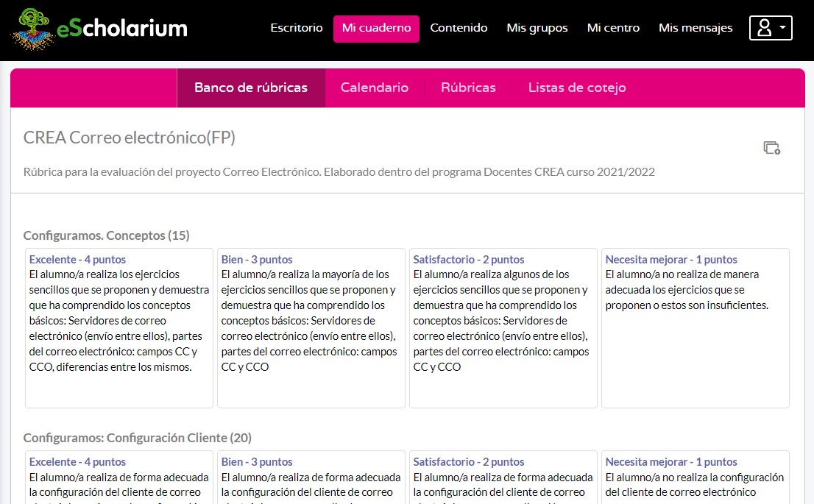Image resolution: width=814 pixels, height=504 pixels.
Task: Go to Escritorio
Action: pos(297,28)
